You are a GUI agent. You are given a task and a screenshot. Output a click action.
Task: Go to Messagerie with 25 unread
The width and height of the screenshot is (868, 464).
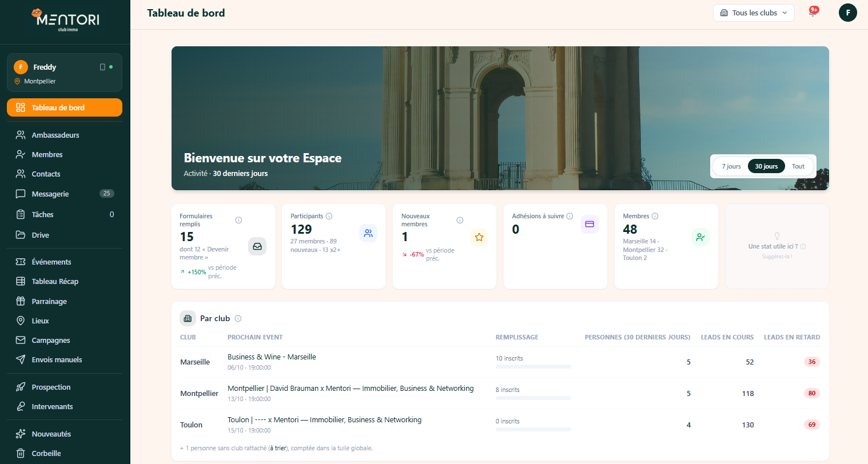pos(65,194)
